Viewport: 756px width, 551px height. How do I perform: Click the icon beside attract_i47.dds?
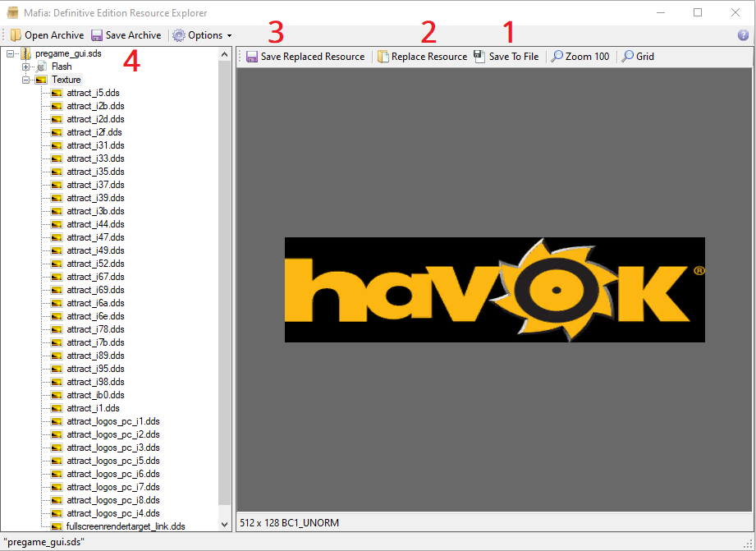tap(57, 237)
